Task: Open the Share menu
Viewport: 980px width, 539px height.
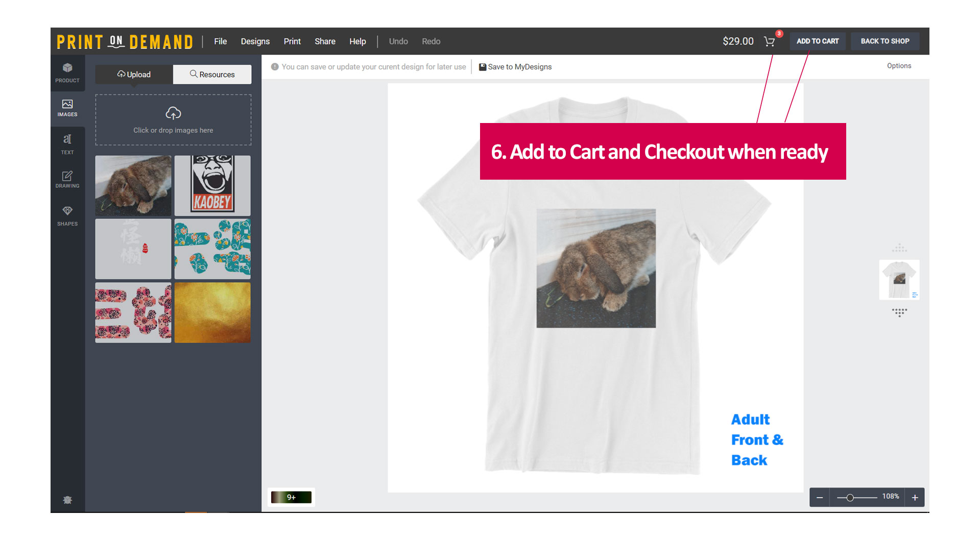Action: coord(325,41)
